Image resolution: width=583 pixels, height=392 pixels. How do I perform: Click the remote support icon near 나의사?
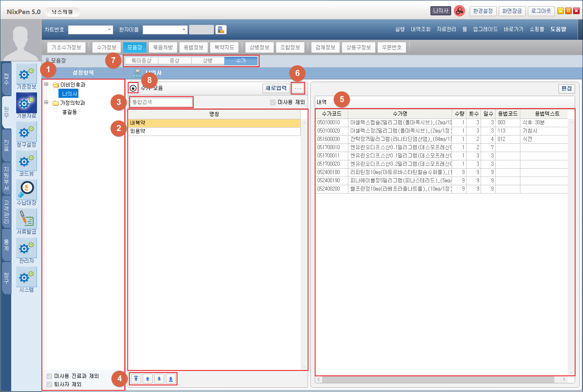click(x=459, y=11)
